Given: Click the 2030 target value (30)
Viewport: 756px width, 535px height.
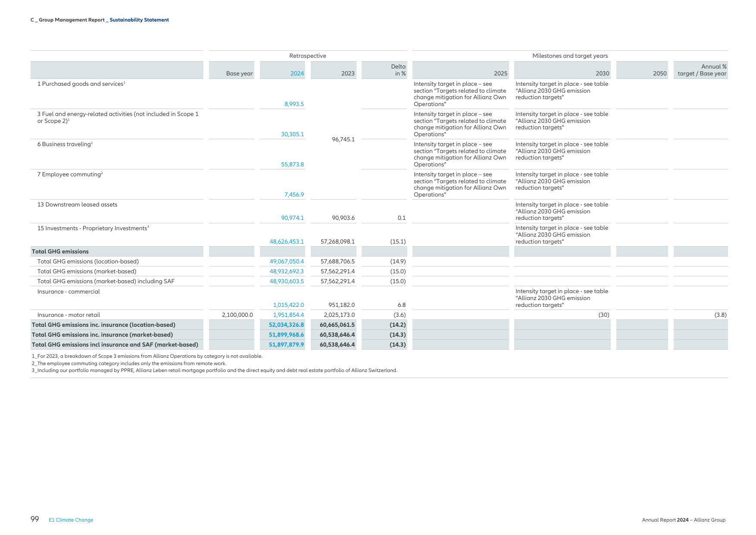Looking at the screenshot, I should (x=603, y=315).
